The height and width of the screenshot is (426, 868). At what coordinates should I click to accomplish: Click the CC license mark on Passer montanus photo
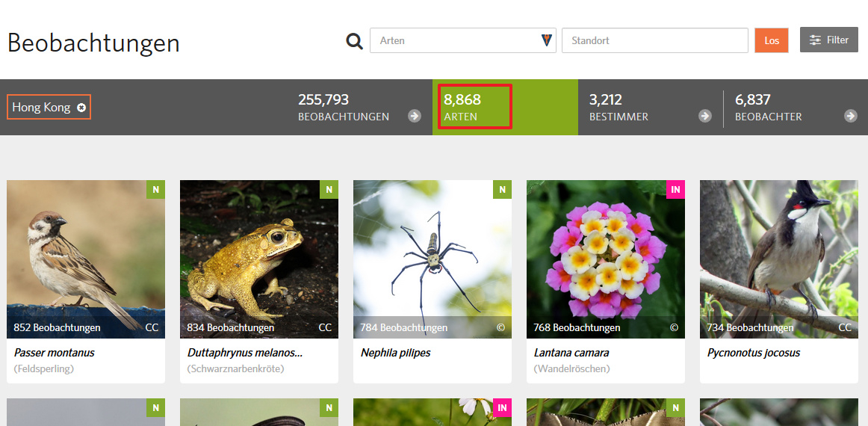(x=152, y=327)
